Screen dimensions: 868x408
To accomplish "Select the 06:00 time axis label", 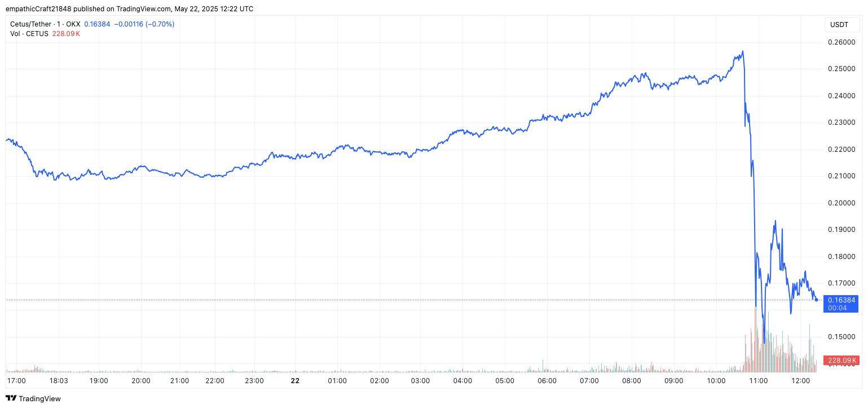I will [547, 381].
